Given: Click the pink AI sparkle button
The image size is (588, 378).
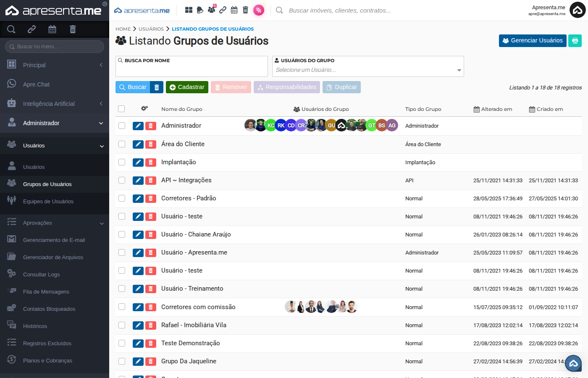Looking at the screenshot, I should 259,10.
